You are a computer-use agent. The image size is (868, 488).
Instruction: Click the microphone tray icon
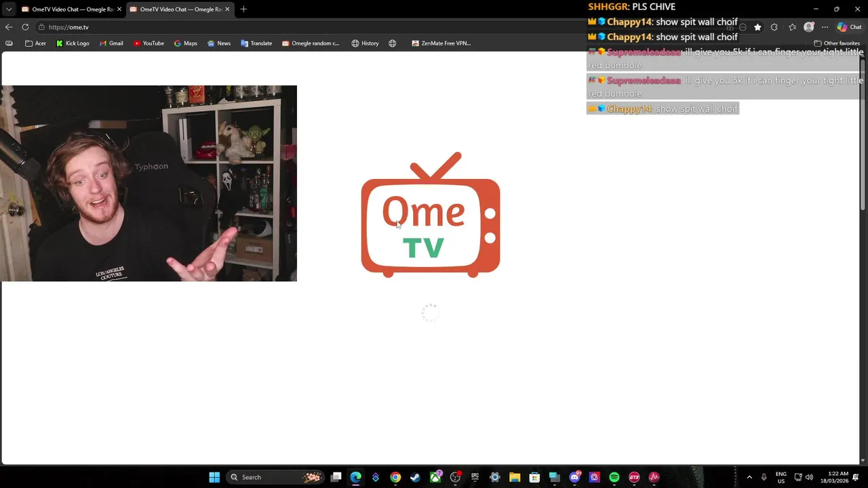[764, 477]
